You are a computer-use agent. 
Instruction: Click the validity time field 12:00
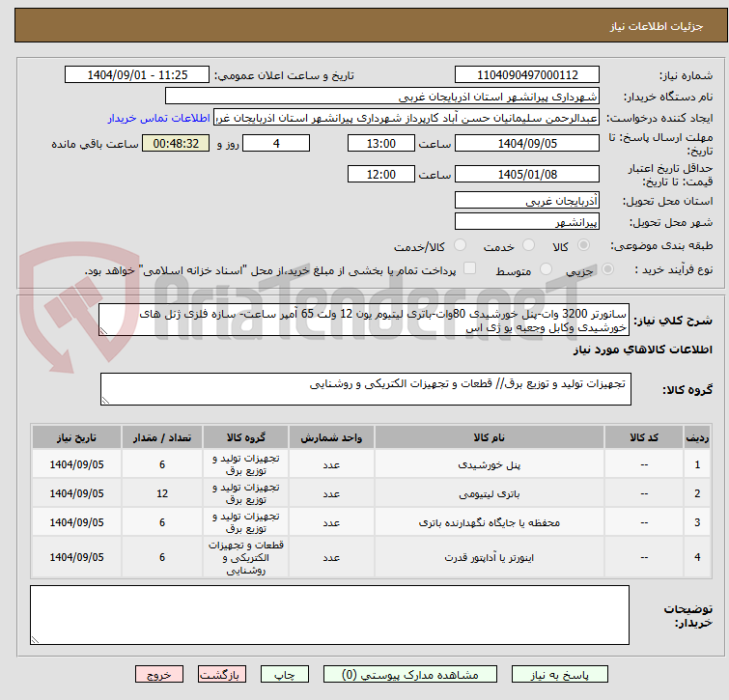380,175
